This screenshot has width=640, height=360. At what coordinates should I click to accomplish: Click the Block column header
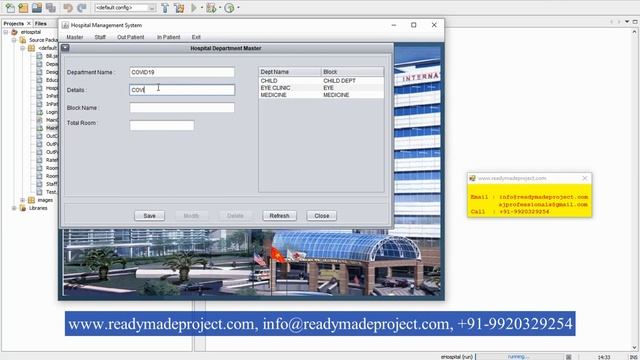[x=352, y=72]
